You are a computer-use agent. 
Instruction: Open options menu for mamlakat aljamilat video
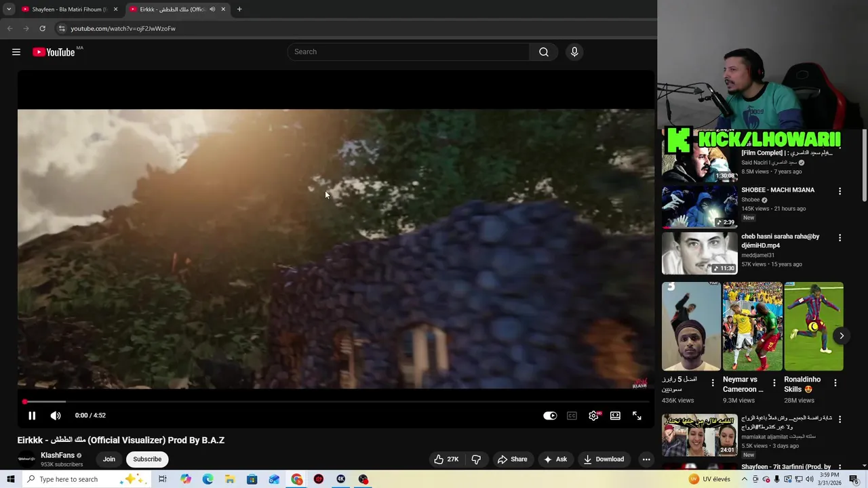pyautogui.click(x=840, y=420)
